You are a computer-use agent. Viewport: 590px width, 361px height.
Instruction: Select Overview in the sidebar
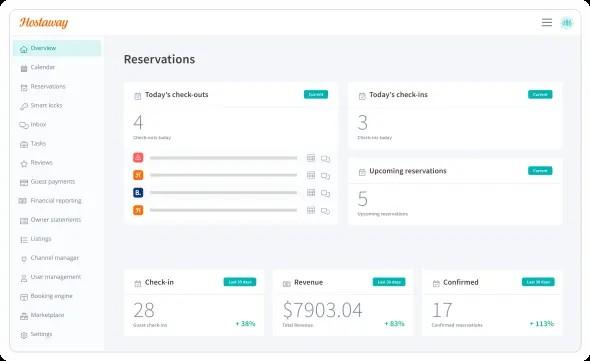point(57,48)
